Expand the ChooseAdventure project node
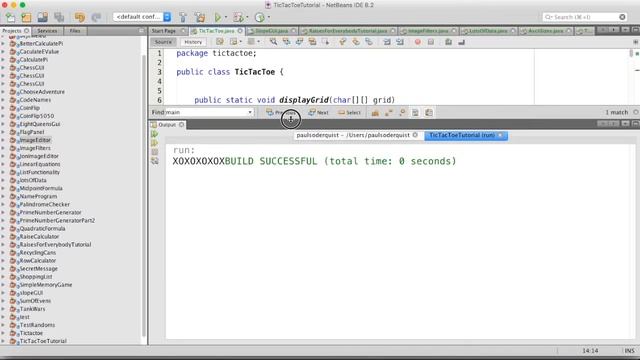 3,92
